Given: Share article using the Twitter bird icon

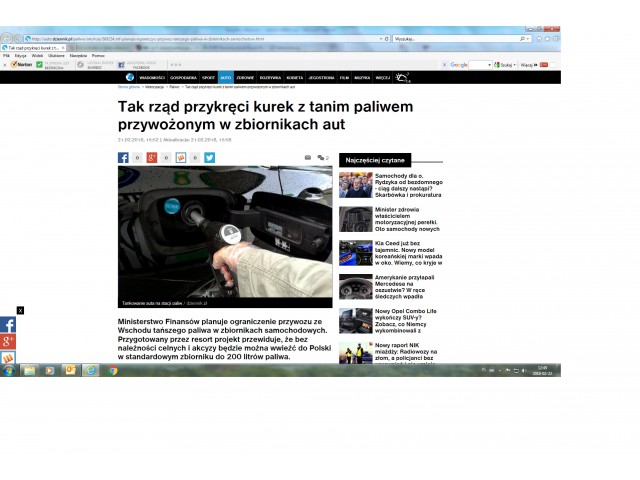Looking at the screenshot, I should click(x=210, y=157).
